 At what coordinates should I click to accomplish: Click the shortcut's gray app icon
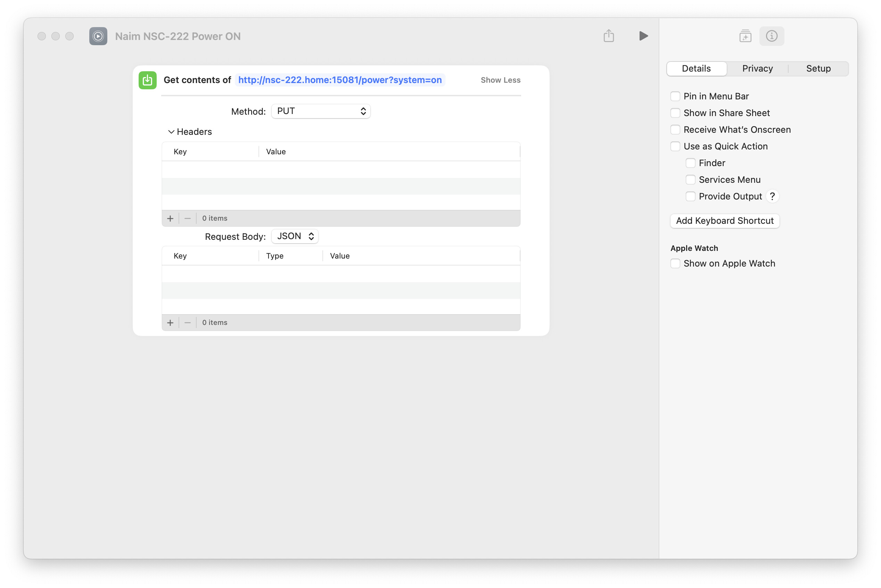click(98, 36)
